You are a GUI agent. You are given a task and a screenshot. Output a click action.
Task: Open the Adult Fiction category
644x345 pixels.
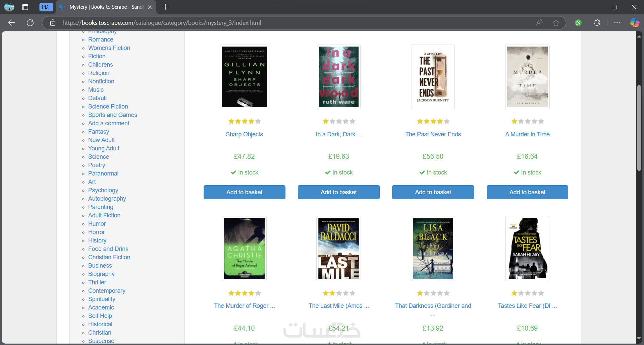(104, 215)
